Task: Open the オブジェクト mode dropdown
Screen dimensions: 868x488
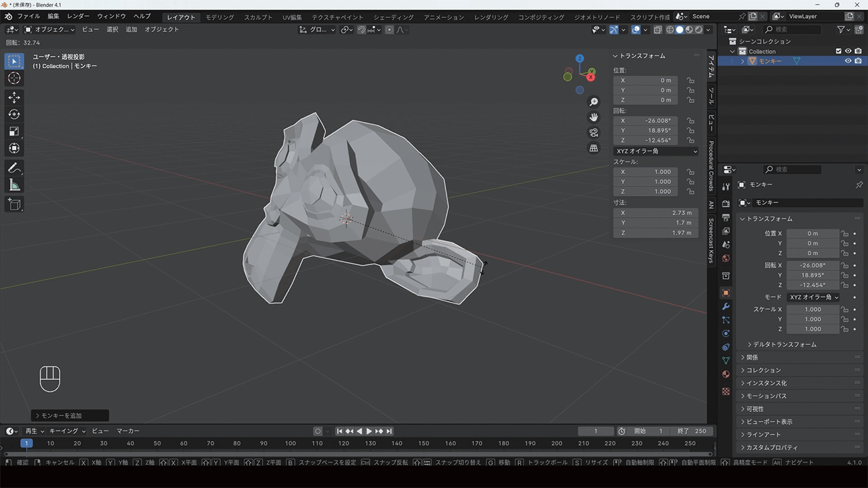Action: 50,30
